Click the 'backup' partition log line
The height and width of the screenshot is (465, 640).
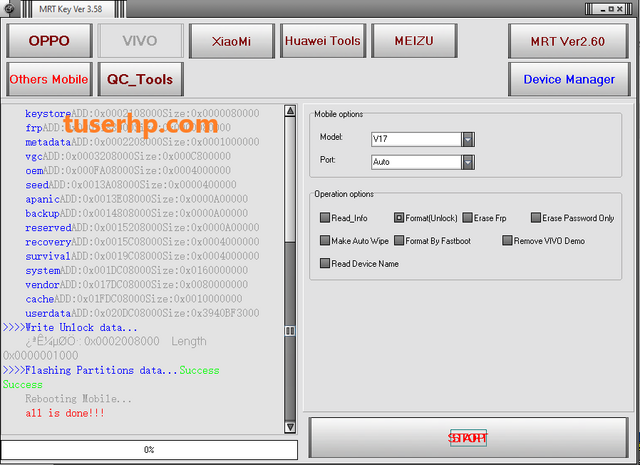[x=136, y=214]
